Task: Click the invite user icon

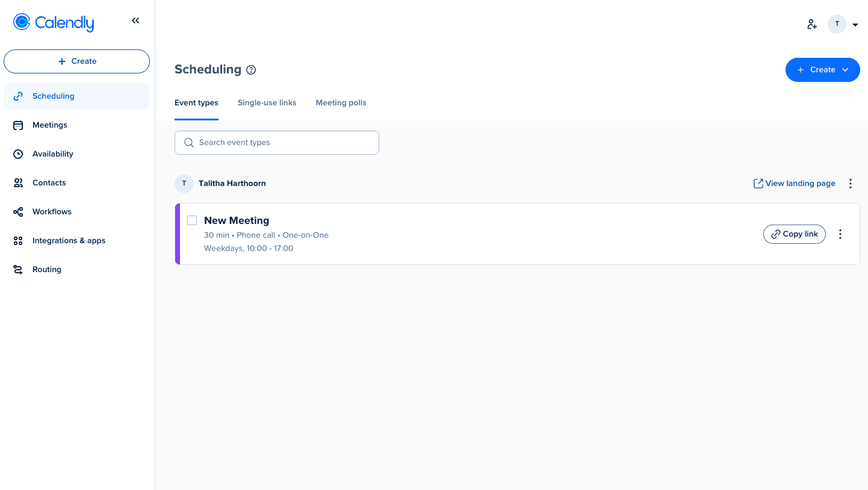Action: (x=812, y=25)
